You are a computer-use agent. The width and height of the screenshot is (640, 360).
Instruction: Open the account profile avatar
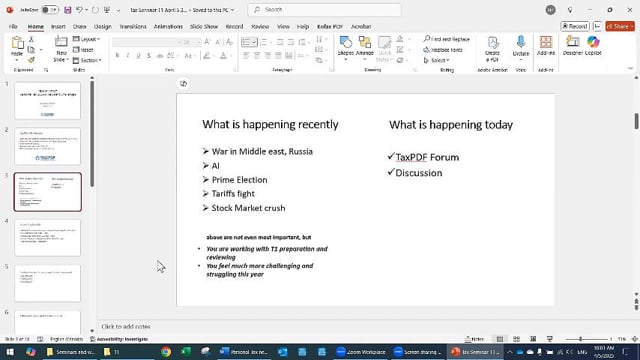coord(550,10)
